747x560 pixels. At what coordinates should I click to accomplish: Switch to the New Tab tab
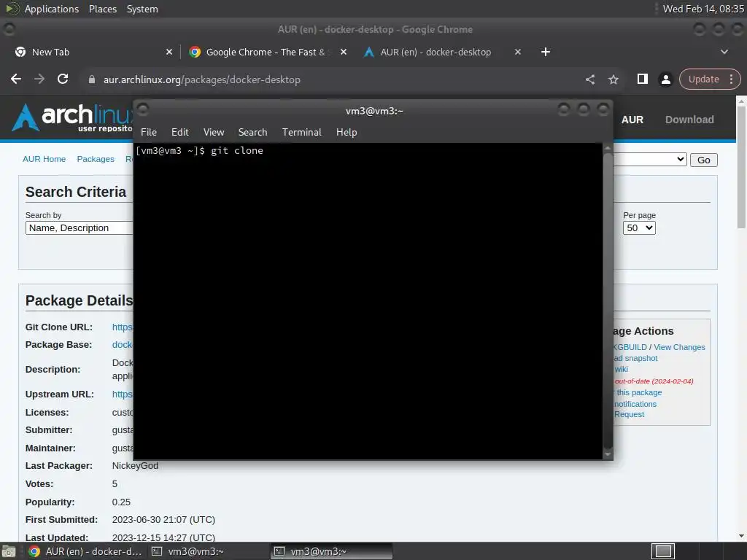(93, 52)
